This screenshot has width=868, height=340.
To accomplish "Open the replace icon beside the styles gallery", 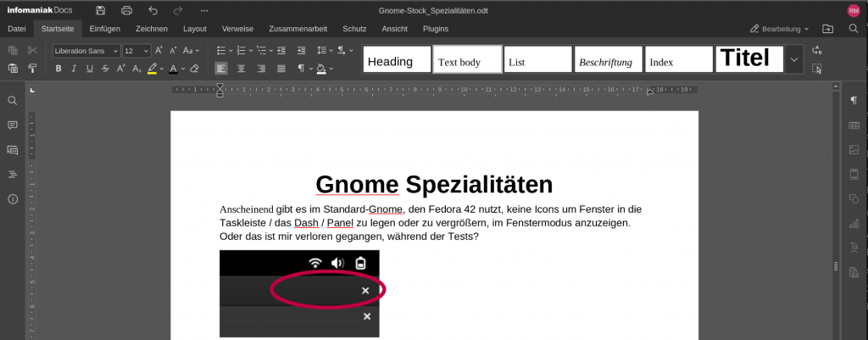I will point(816,50).
